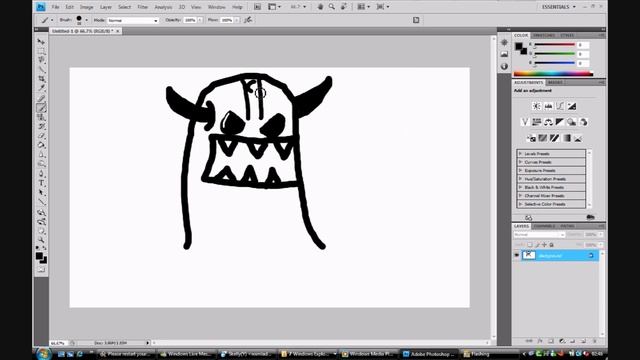Switch to the Masks tab
This screenshot has width=640, height=360.
[555, 82]
